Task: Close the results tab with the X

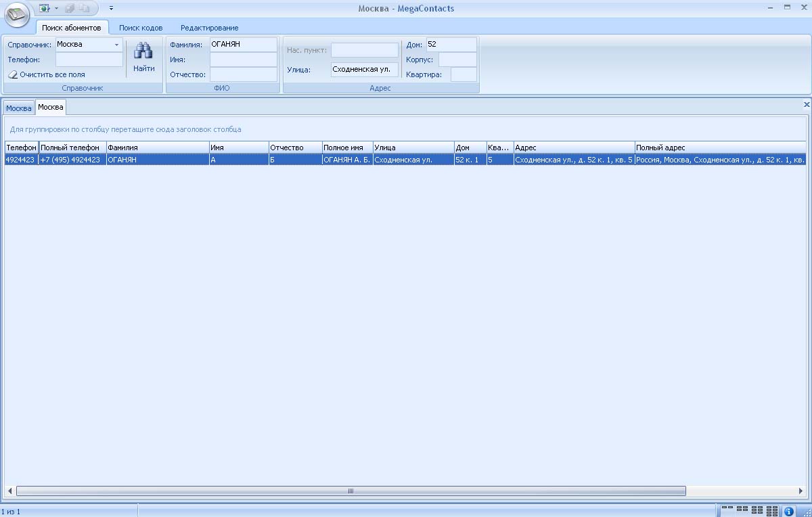Action: 806,105
